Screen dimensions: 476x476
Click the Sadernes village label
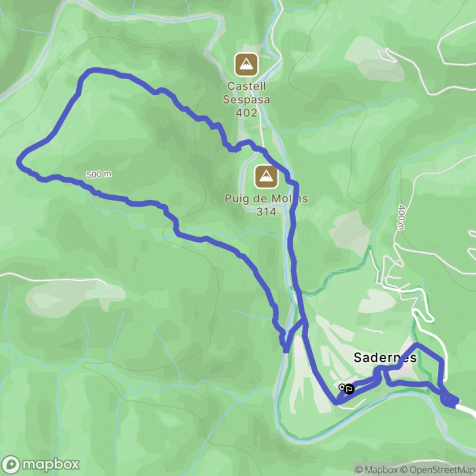385,358
